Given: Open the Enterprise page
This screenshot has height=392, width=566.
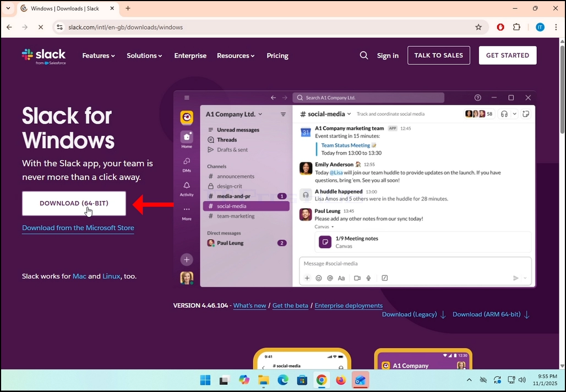Looking at the screenshot, I should (191, 56).
